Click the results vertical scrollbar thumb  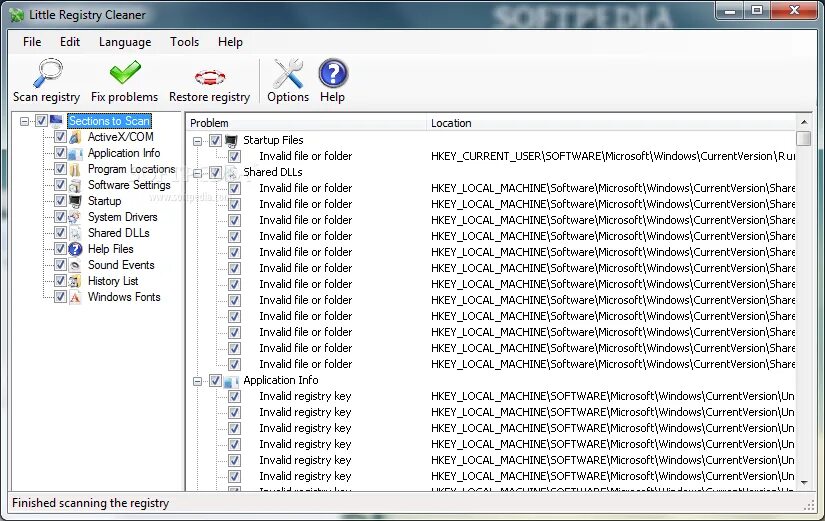(x=804, y=138)
